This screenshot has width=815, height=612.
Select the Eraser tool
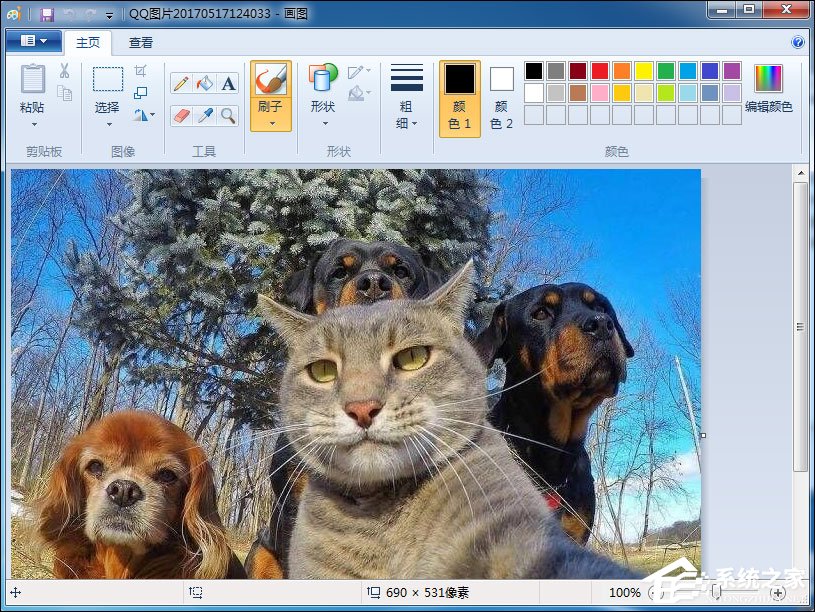(181, 115)
